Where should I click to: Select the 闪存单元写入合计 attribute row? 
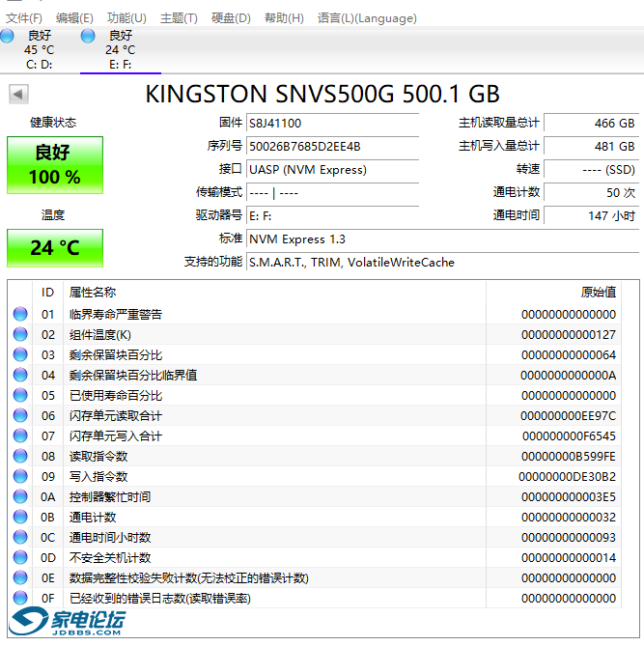pyautogui.click(x=315, y=435)
